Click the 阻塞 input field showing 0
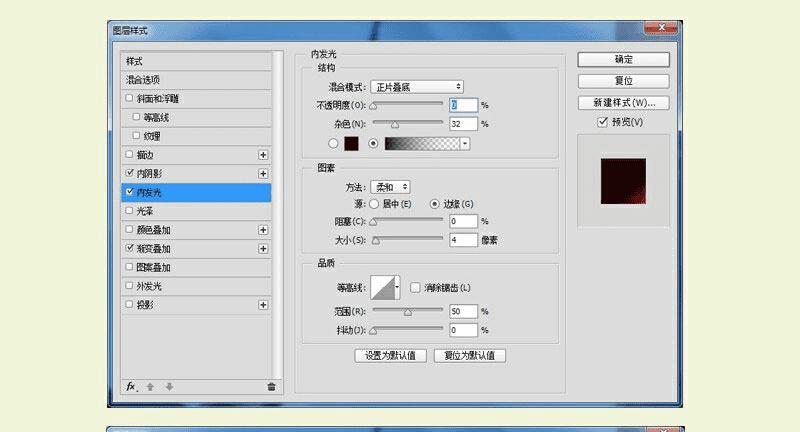The height and width of the screenshot is (432, 800). click(463, 221)
